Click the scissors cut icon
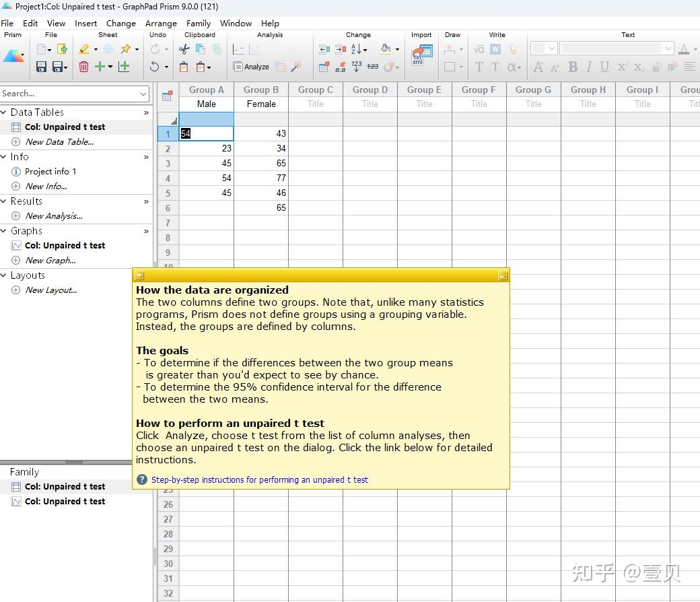 tap(184, 49)
